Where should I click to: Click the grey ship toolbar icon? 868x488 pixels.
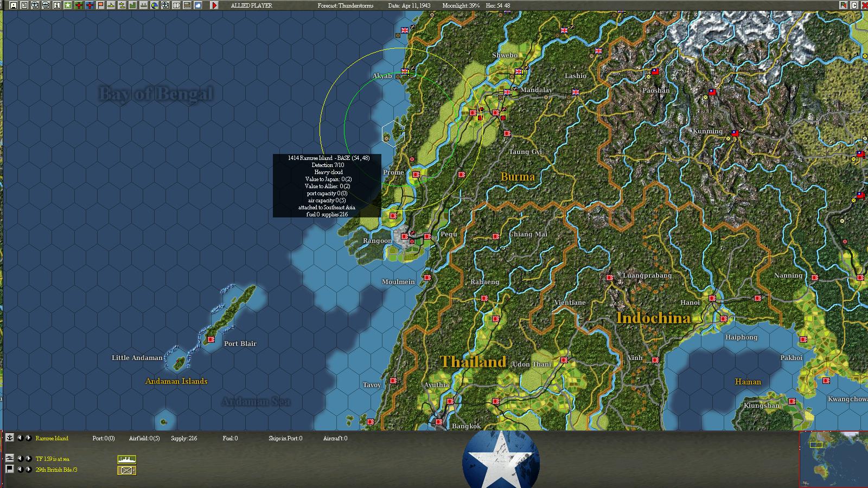click(144, 5)
